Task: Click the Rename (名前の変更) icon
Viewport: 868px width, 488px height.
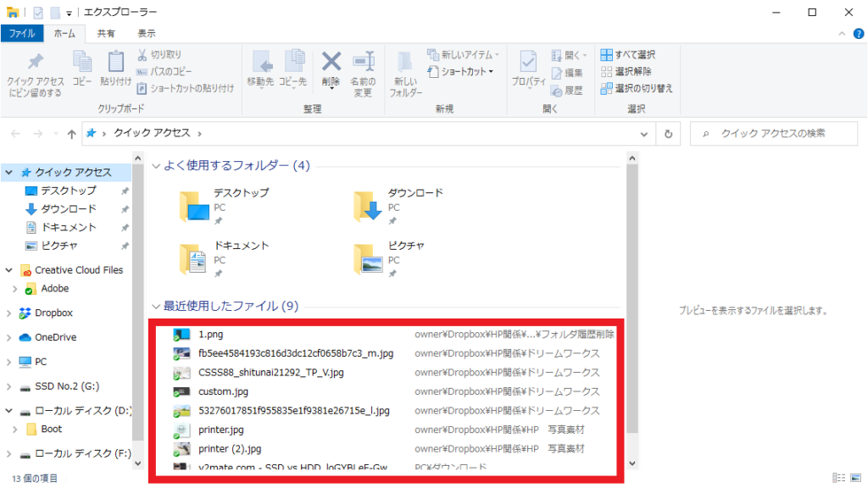Action: [x=364, y=61]
